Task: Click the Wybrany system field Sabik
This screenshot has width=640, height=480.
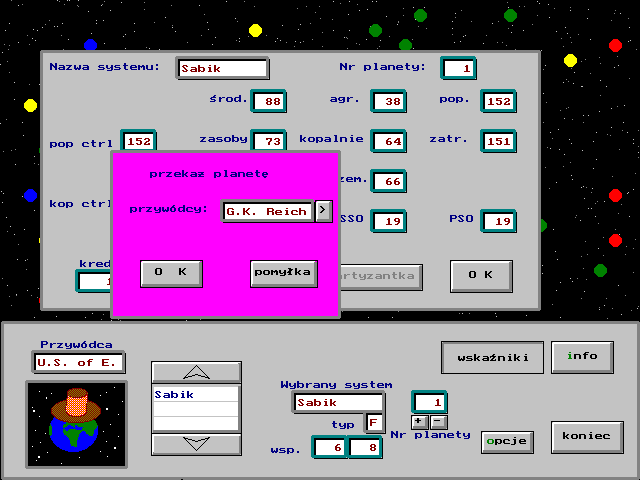Action: click(x=338, y=403)
